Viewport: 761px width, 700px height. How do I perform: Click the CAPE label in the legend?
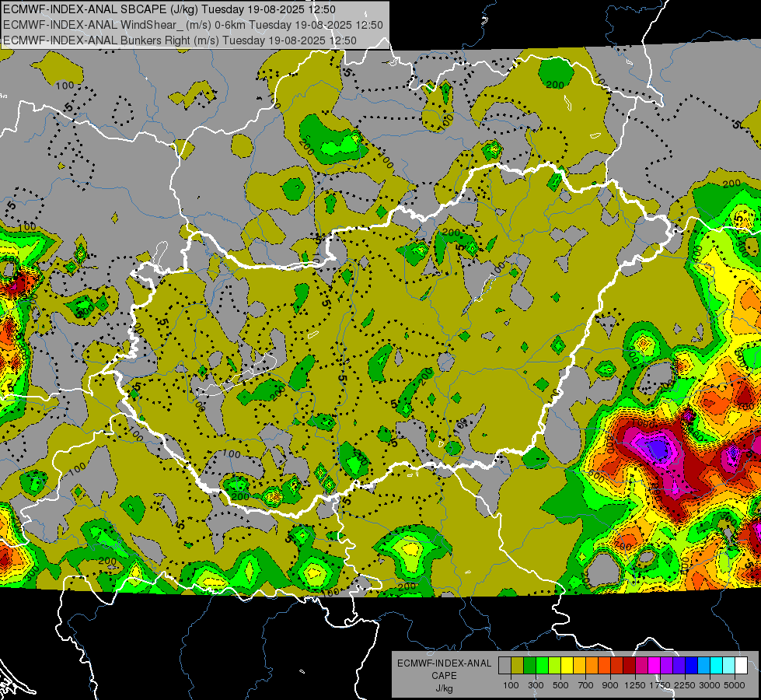pos(444,676)
